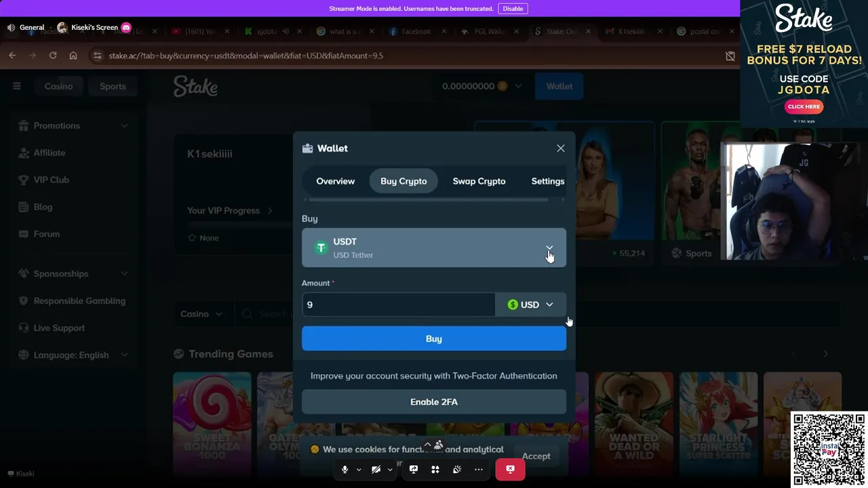This screenshot has height=488, width=868.
Task: Expand the Promotions sidebar section
Action: (124, 125)
